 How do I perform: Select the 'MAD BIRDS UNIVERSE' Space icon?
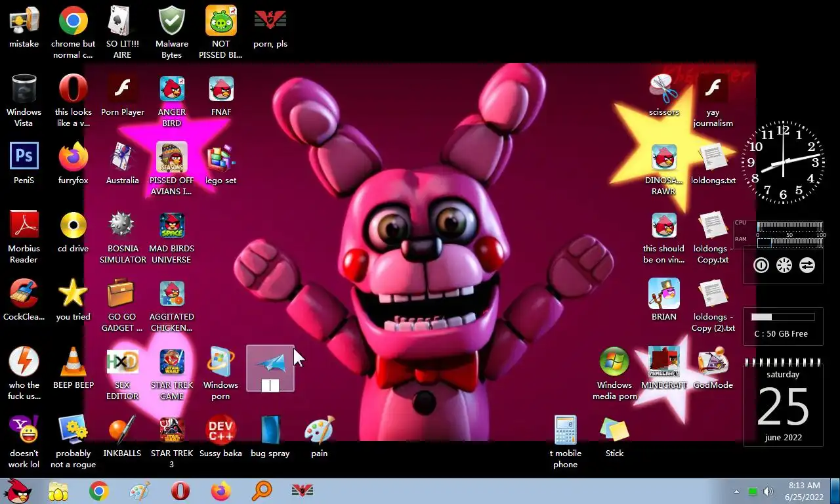(x=172, y=238)
